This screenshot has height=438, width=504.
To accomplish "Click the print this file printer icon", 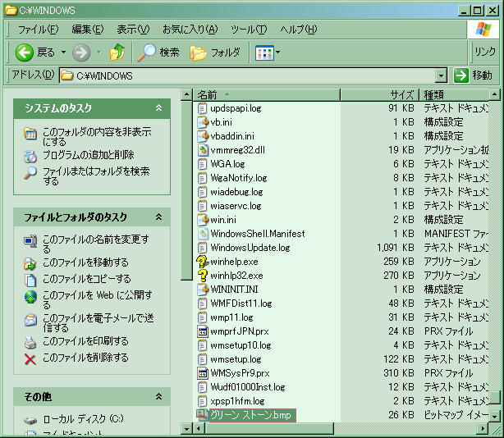I will click(30, 343).
